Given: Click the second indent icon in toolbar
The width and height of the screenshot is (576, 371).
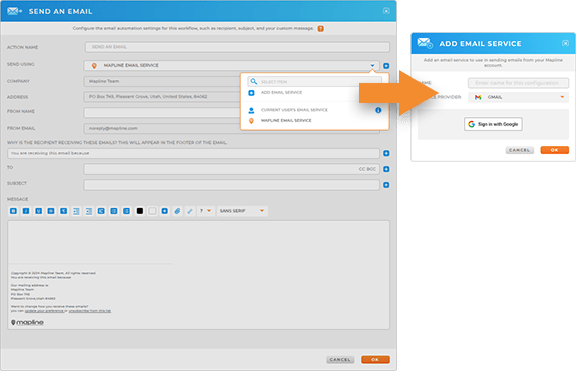Looking at the screenshot, I should [89, 211].
